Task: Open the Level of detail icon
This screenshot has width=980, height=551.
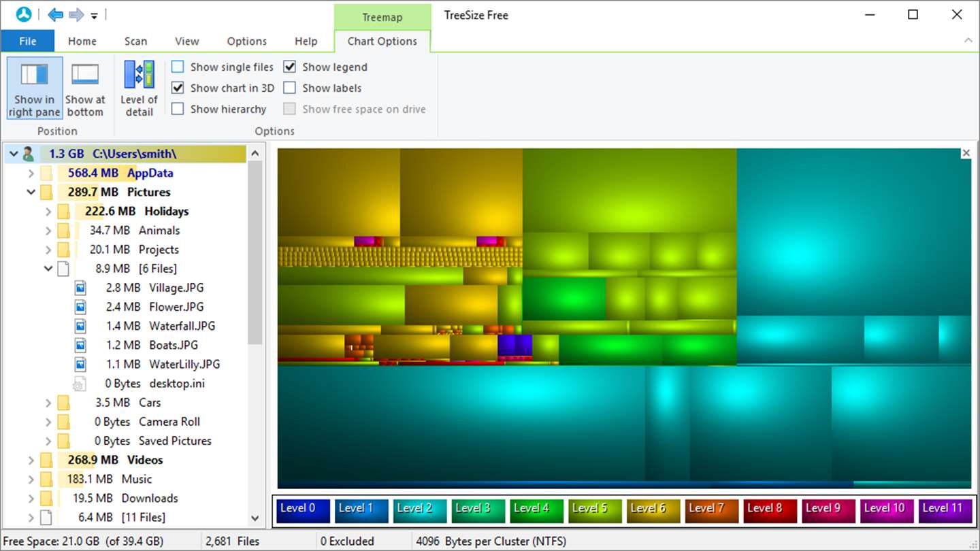Action: 139,74
